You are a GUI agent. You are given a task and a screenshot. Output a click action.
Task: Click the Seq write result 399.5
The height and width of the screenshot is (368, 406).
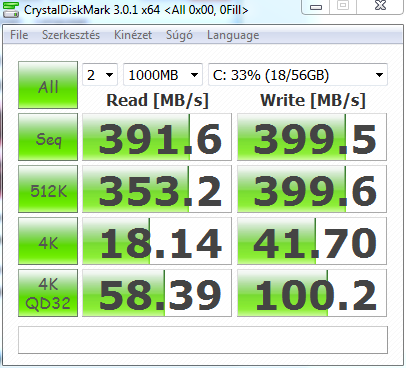(312, 137)
